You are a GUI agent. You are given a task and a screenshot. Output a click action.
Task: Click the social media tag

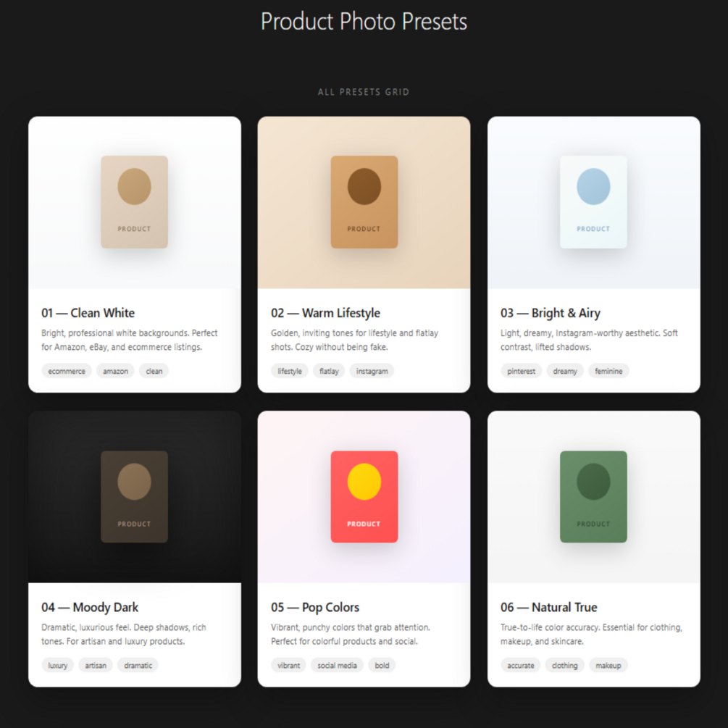point(337,665)
